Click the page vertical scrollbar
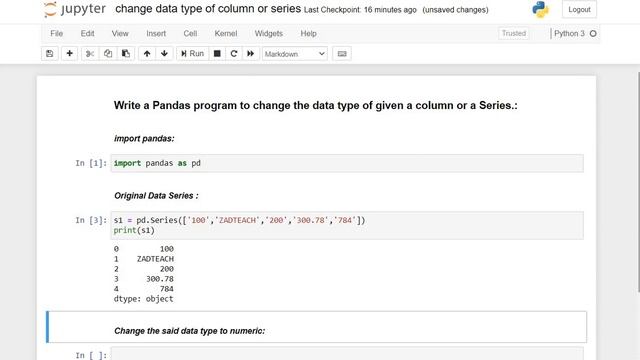 click(638, 182)
